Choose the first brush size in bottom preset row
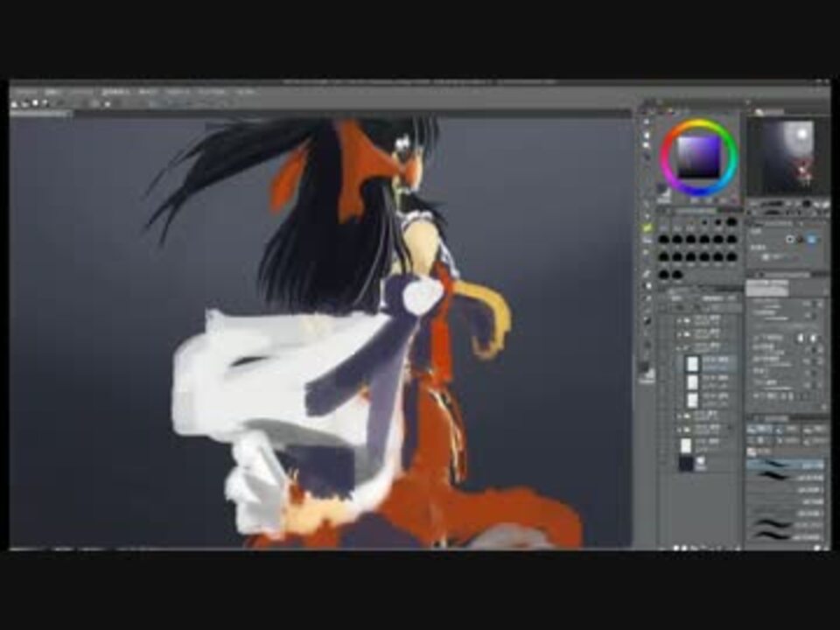Screen dimensions: 840x630 664,275
